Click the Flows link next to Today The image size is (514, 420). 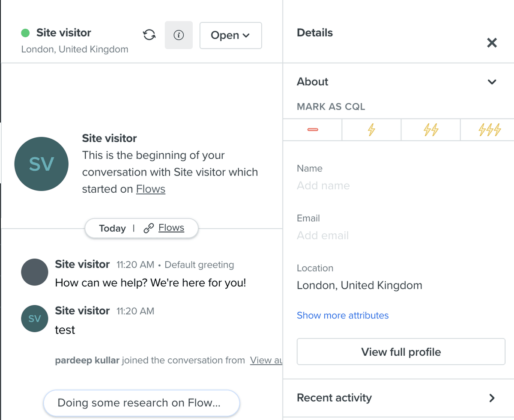tap(171, 228)
